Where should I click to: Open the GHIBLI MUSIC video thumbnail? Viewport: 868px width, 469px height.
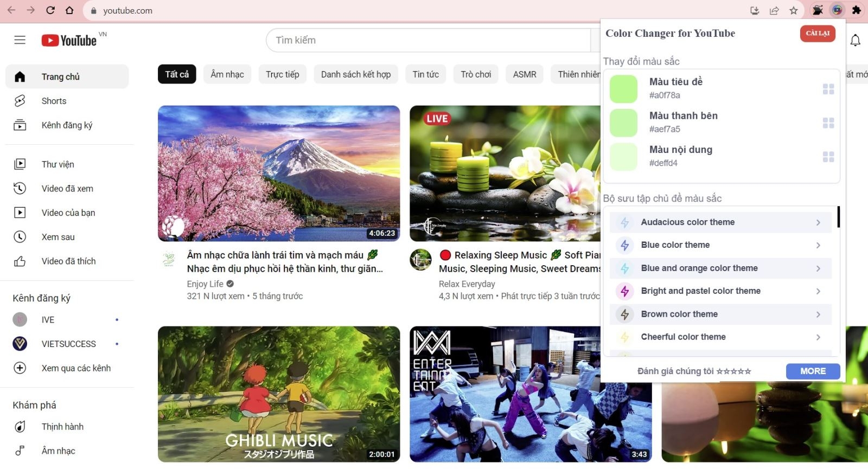pyautogui.click(x=279, y=394)
